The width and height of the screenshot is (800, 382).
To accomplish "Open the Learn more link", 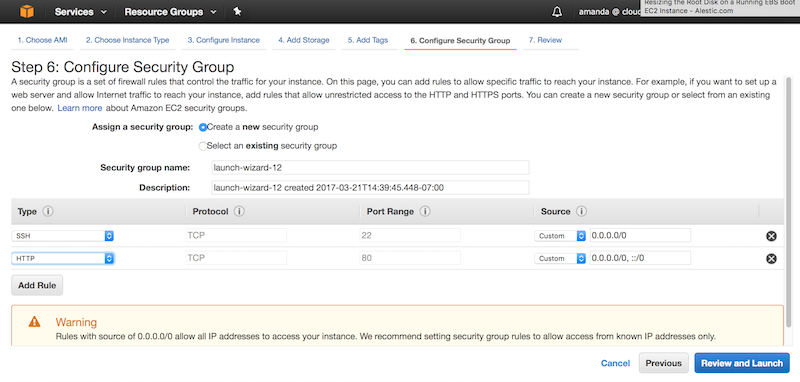I will click(80, 108).
